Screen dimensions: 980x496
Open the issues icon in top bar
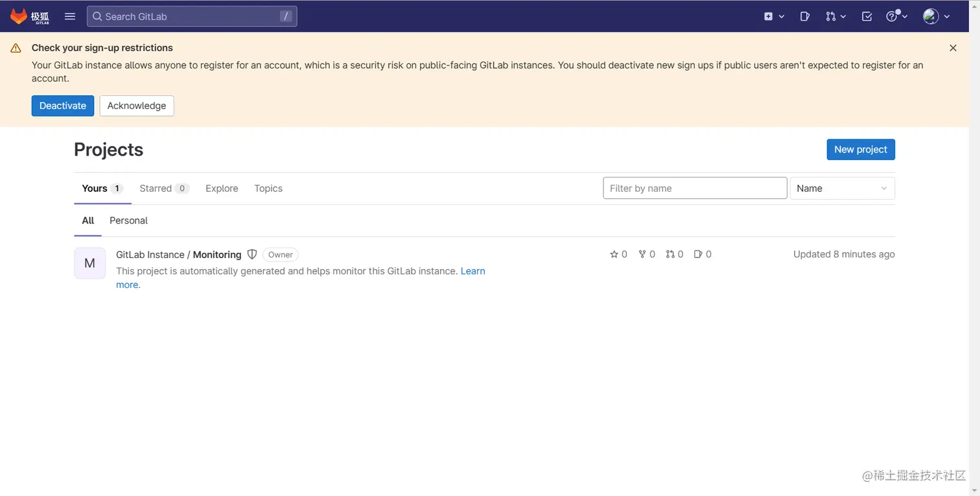click(x=804, y=16)
